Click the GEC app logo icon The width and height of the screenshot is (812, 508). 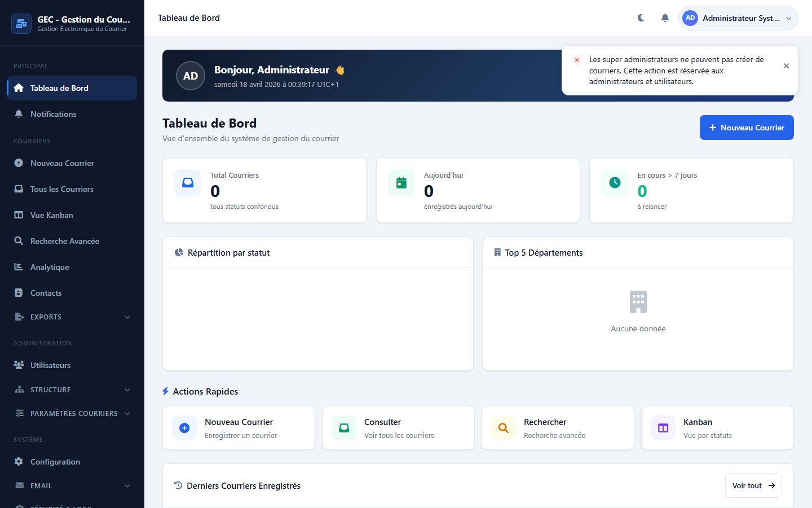click(x=21, y=24)
